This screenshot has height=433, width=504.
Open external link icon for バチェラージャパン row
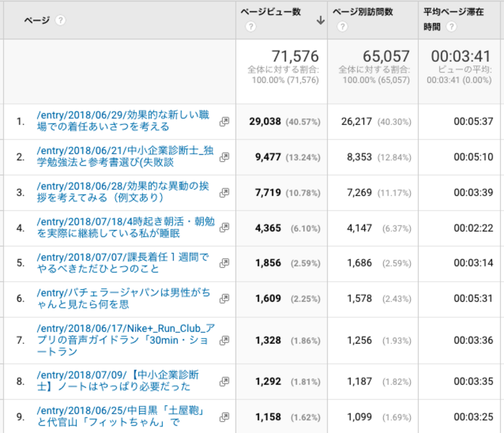224,298
